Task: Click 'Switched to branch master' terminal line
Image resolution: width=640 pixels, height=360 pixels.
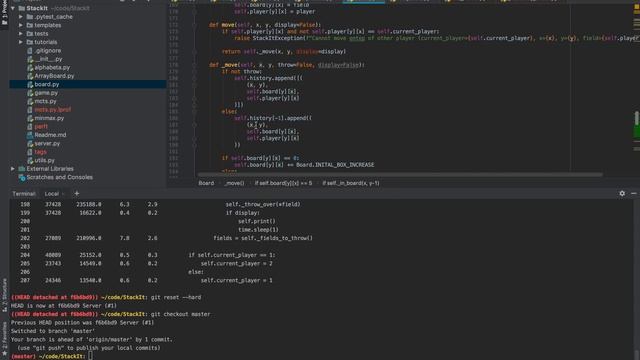Action: pos(53,331)
